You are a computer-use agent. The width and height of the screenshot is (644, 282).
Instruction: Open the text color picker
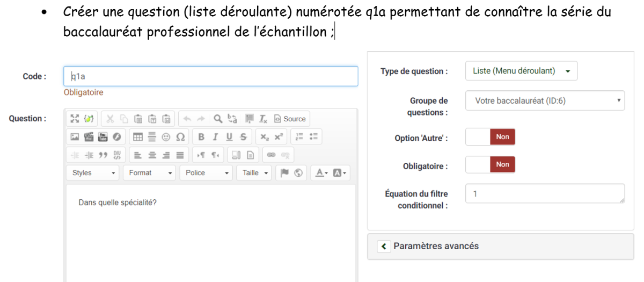point(322,173)
